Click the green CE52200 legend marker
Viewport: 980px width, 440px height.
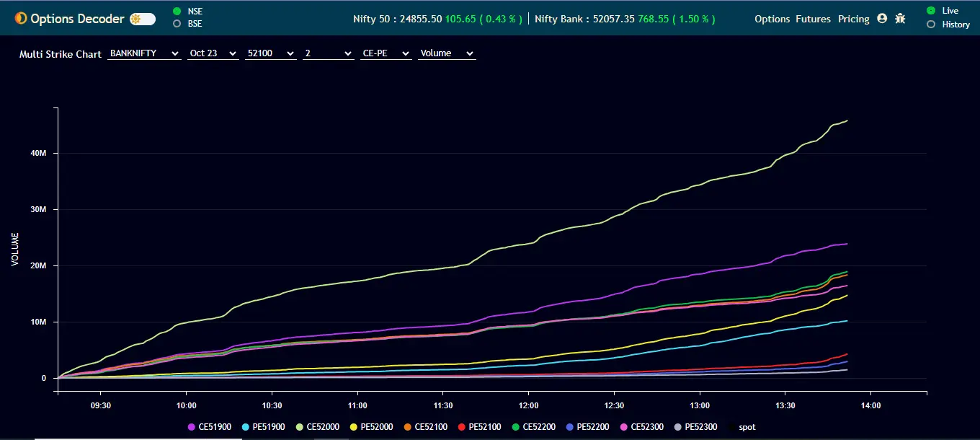[516, 427]
